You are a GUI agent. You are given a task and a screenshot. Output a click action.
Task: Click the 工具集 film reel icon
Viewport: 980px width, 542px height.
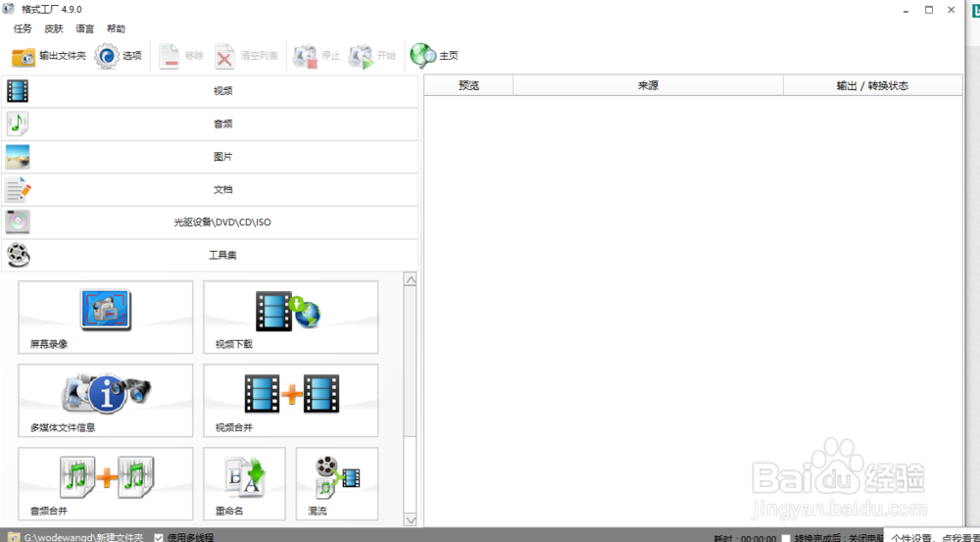[18, 255]
